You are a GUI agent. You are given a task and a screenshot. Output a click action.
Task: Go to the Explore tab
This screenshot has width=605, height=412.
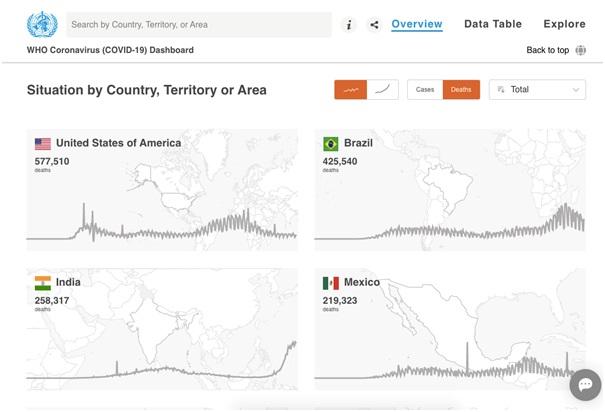pyautogui.click(x=564, y=24)
